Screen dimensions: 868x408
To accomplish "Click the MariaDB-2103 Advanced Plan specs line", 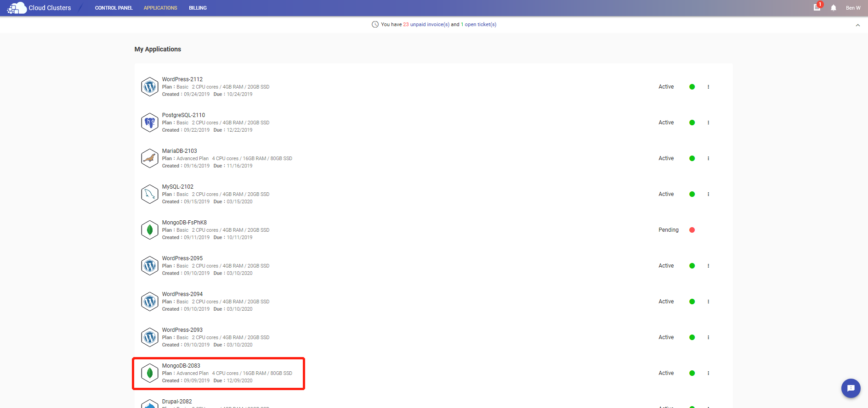I will pos(227,158).
